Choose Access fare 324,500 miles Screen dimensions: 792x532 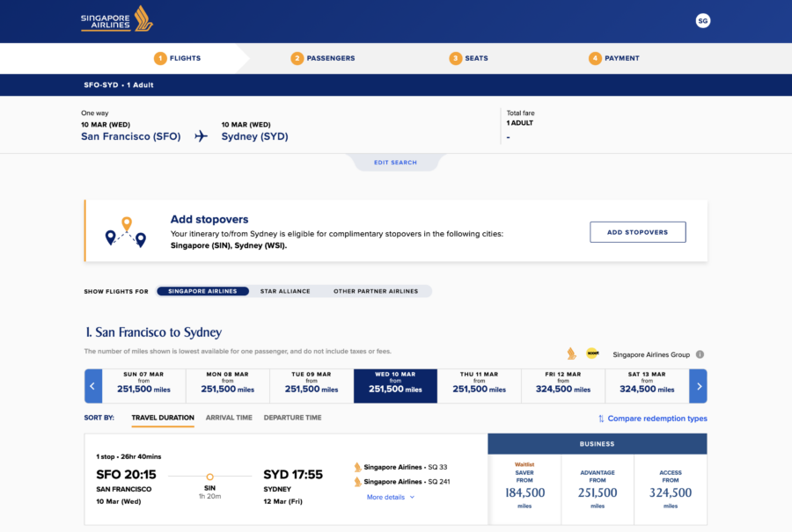(671, 489)
